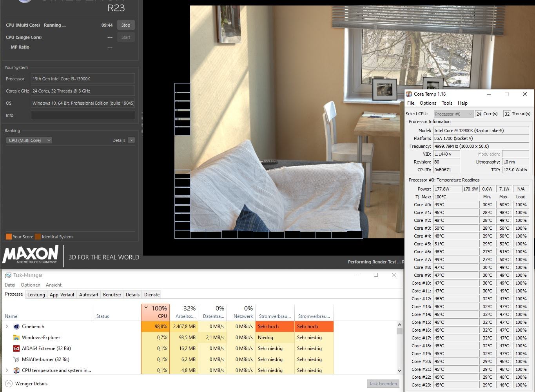Open Task-Manager Optionen menu
The width and height of the screenshot is (535, 392).
pyautogui.click(x=31, y=285)
